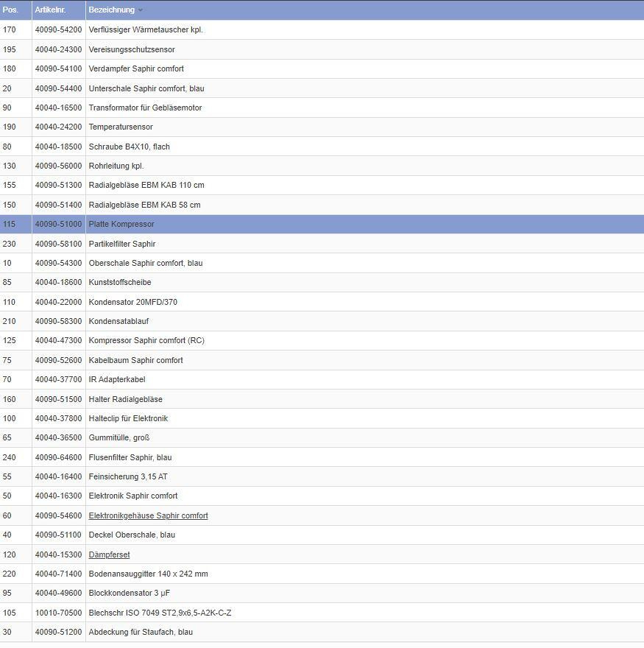
Task: Click Partikelfilter Saphir row
Action: [x=122, y=244]
